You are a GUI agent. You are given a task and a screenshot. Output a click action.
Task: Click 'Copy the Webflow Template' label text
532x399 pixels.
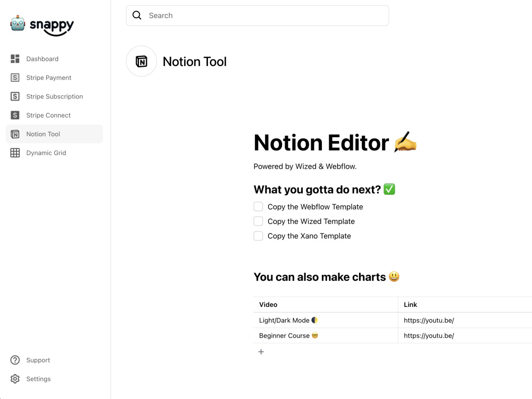(315, 207)
